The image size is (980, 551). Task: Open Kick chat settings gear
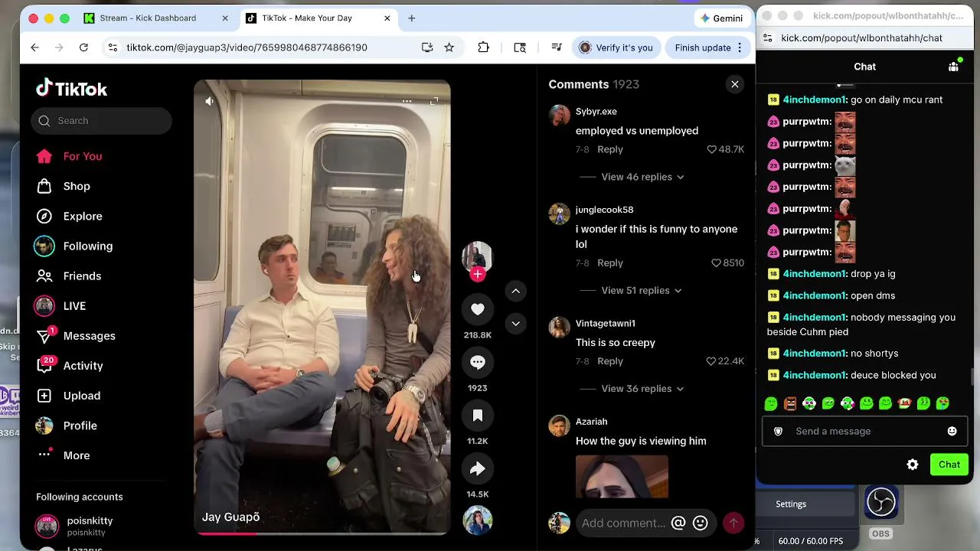coord(913,465)
